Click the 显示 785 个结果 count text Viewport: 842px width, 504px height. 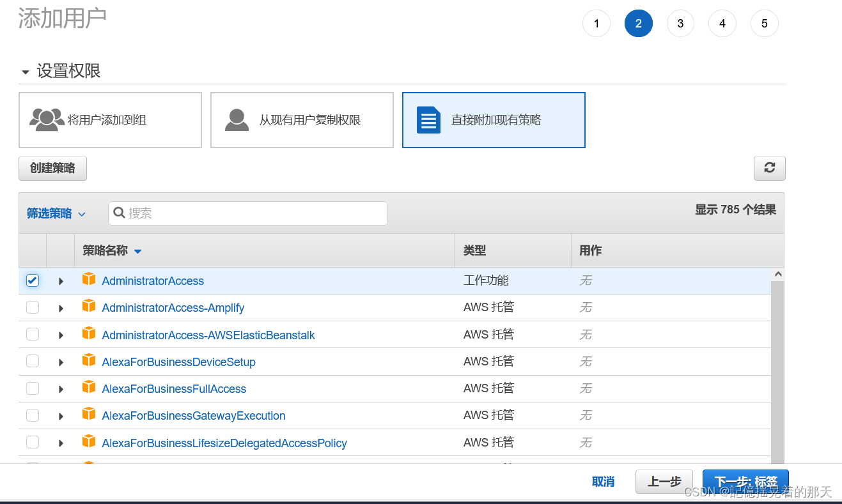click(736, 210)
